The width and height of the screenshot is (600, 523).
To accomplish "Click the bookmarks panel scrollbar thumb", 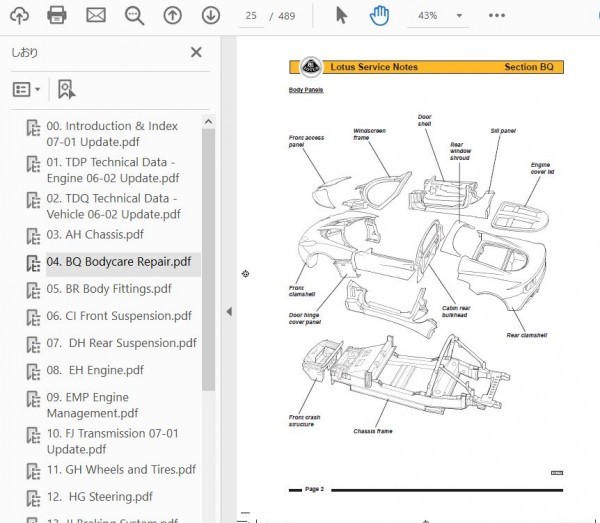I will (x=209, y=260).
